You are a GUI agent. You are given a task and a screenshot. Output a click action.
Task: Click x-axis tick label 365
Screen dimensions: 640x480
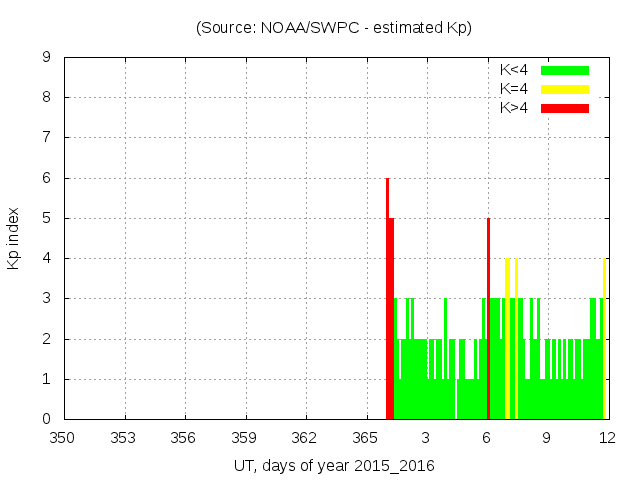pyautogui.click(x=366, y=438)
